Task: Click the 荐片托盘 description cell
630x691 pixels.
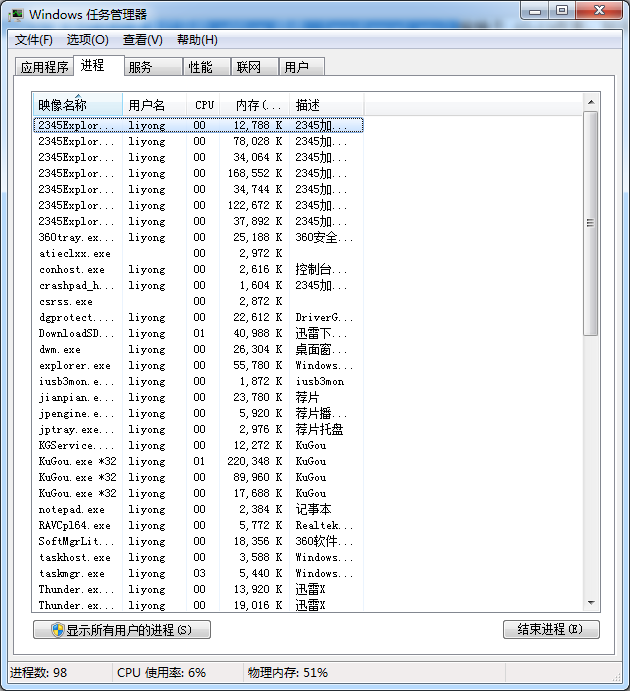Action: [x=319, y=429]
